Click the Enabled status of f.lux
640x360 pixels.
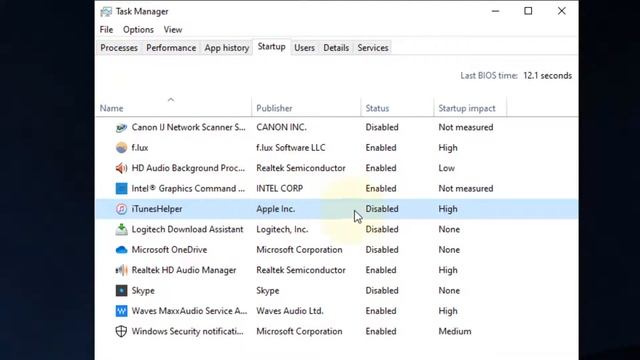(x=381, y=148)
